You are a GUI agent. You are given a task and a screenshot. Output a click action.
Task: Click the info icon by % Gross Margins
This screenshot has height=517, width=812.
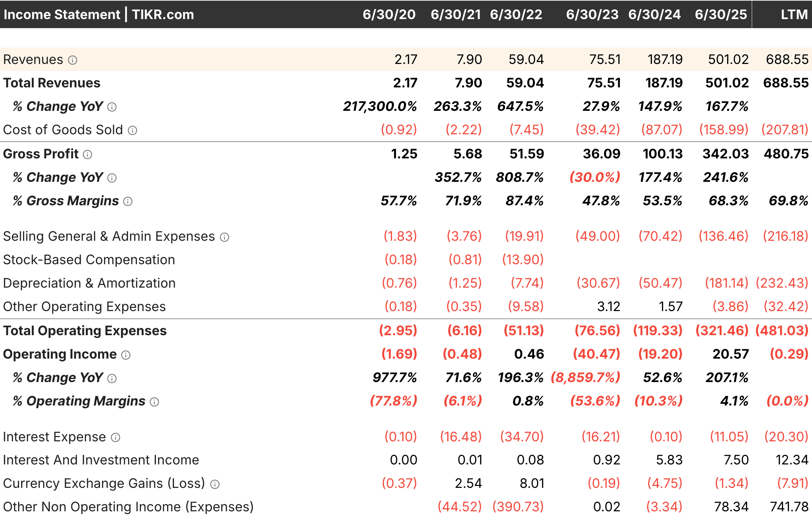click(128, 201)
